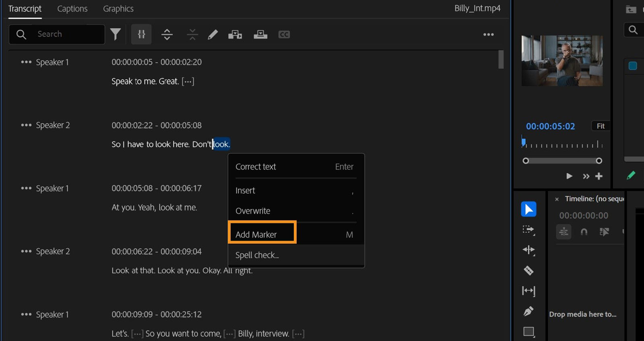
Task: Click the split segment icon
Action: [x=167, y=34]
